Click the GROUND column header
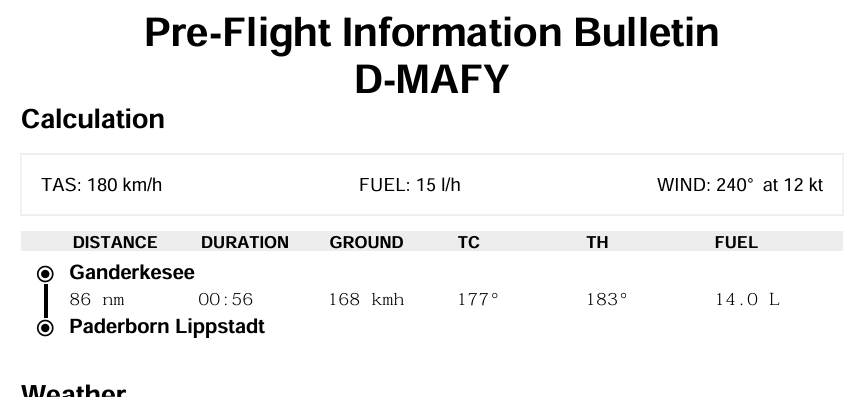 [x=367, y=242]
